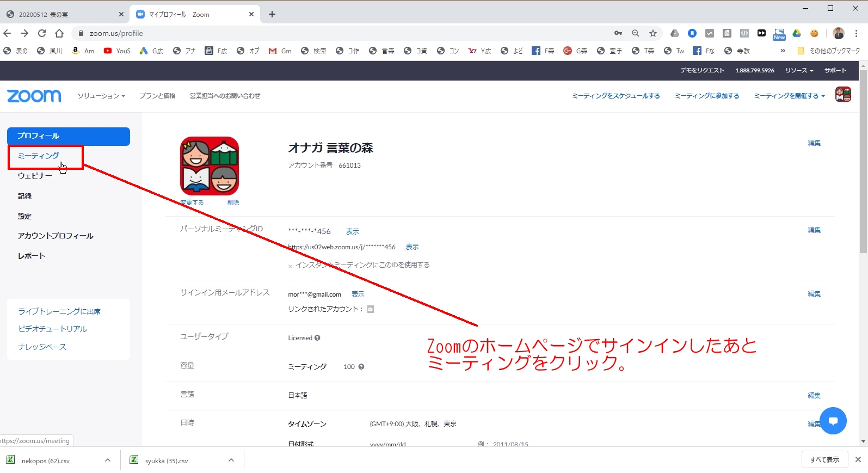Expand ミーティングを開催する dropdown
This screenshot has height=473, width=868.
click(789, 96)
